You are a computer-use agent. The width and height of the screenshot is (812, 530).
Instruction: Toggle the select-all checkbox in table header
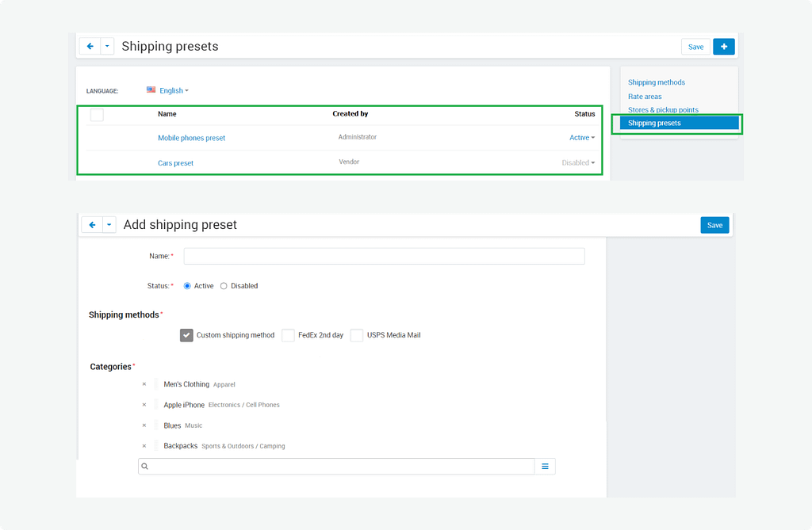click(97, 115)
